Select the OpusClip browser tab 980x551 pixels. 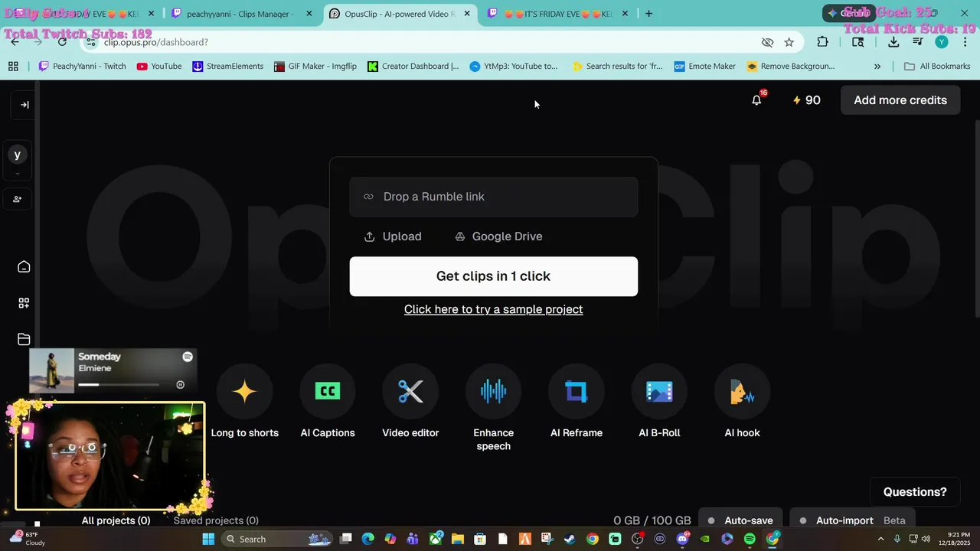pyautogui.click(x=399, y=14)
